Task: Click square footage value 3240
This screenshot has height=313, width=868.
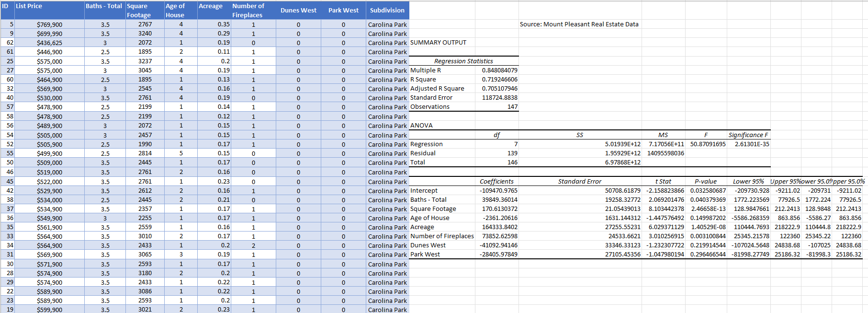Action: pos(145,34)
